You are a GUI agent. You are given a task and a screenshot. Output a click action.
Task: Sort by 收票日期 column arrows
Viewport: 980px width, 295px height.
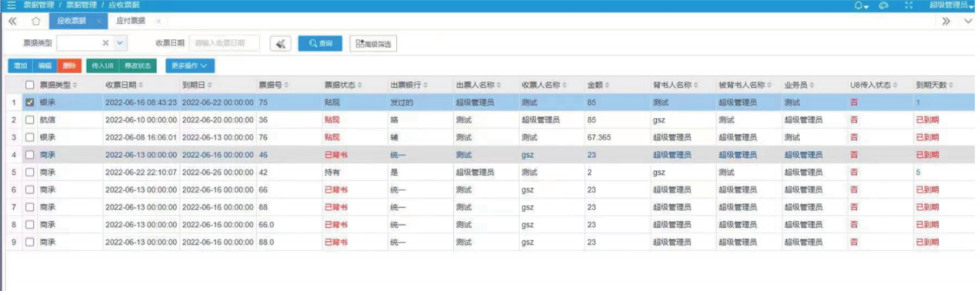click(141, 85)
